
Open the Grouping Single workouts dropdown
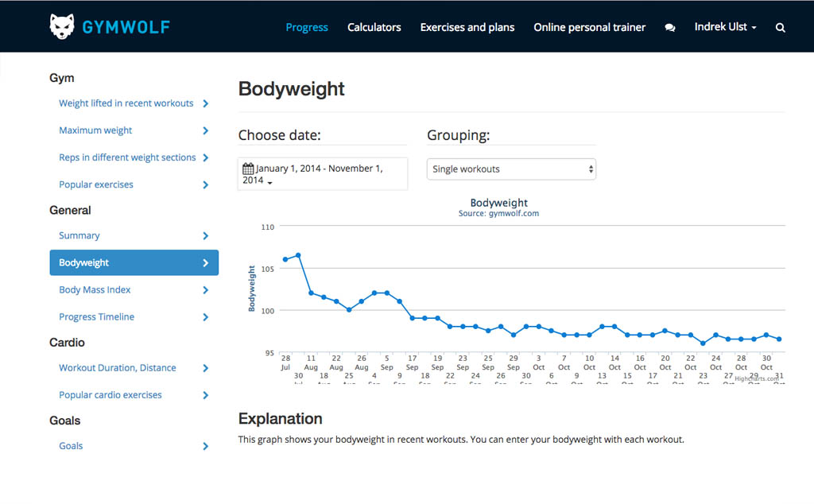[x=511, y=169]
